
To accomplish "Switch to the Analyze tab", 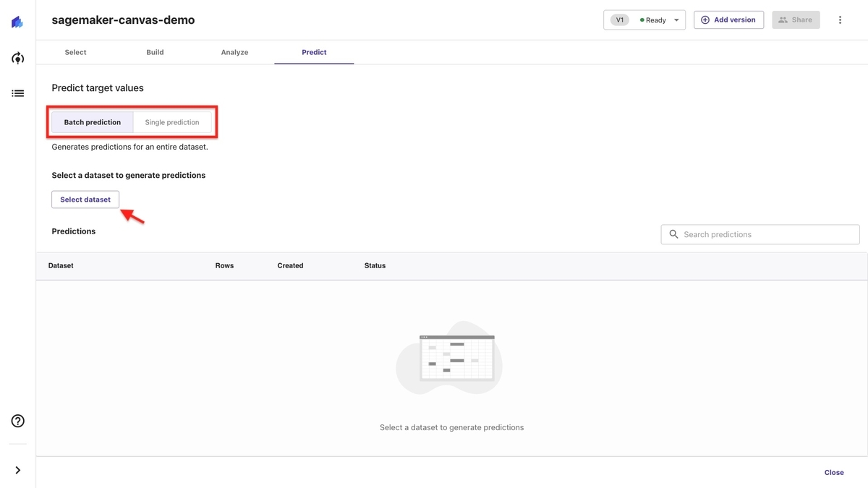I will [x=234, y=52].
